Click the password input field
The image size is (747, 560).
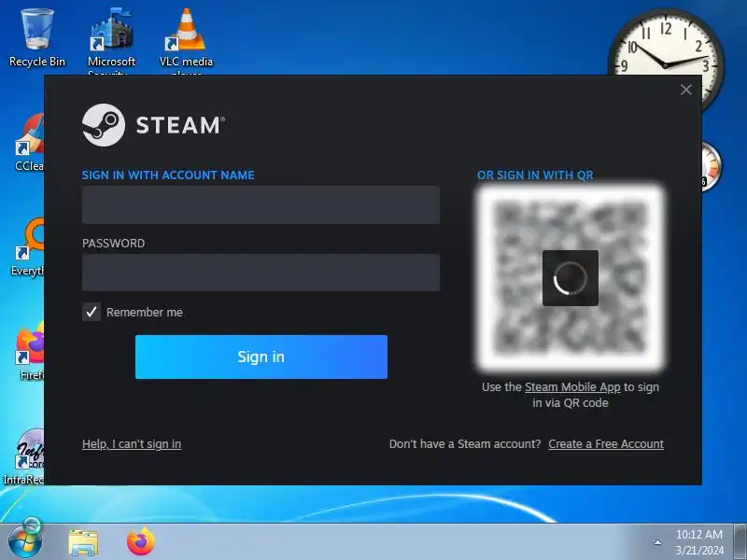pos(261,273)
